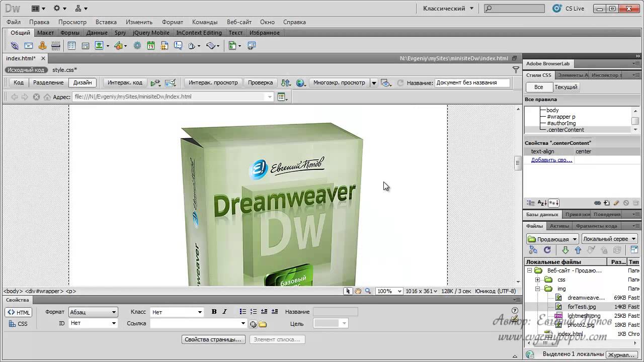
Task: Open the zoom level 100% dropdown
Action: point(389,291)
